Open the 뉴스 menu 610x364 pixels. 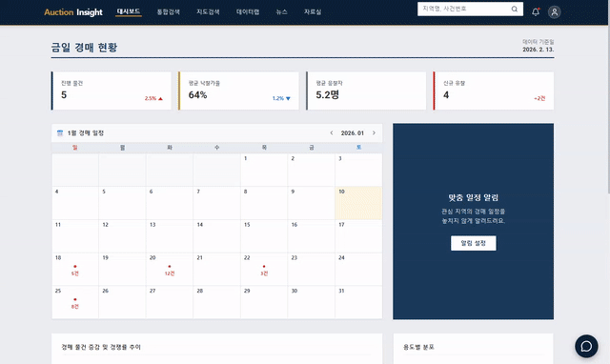pos(282,12)
